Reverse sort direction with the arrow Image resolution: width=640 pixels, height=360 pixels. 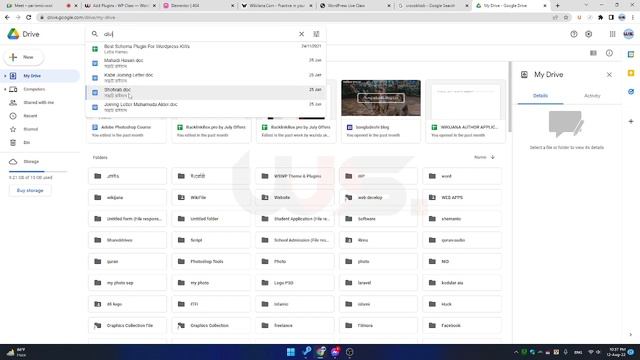point(493,157)
